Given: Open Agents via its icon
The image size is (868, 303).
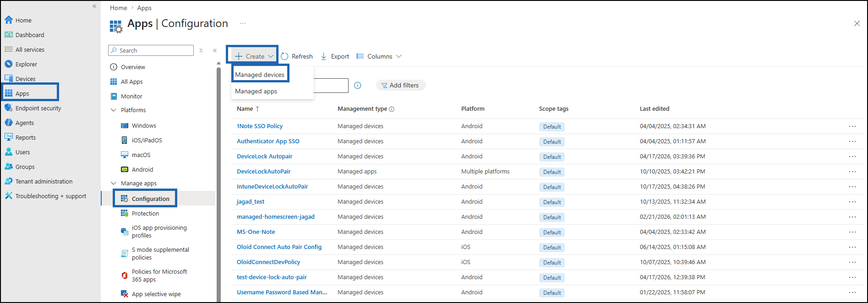Looking at the screenshot, I should click(9, 123).
